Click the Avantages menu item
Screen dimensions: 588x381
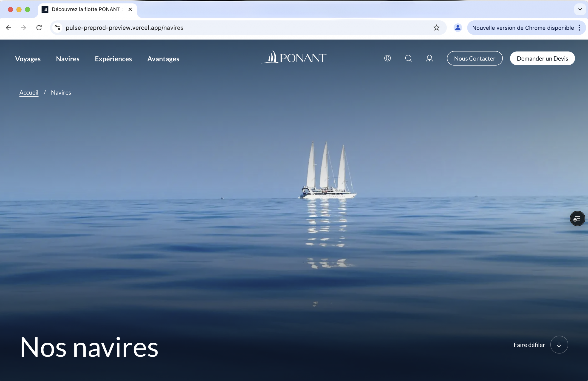pos(163,59)
